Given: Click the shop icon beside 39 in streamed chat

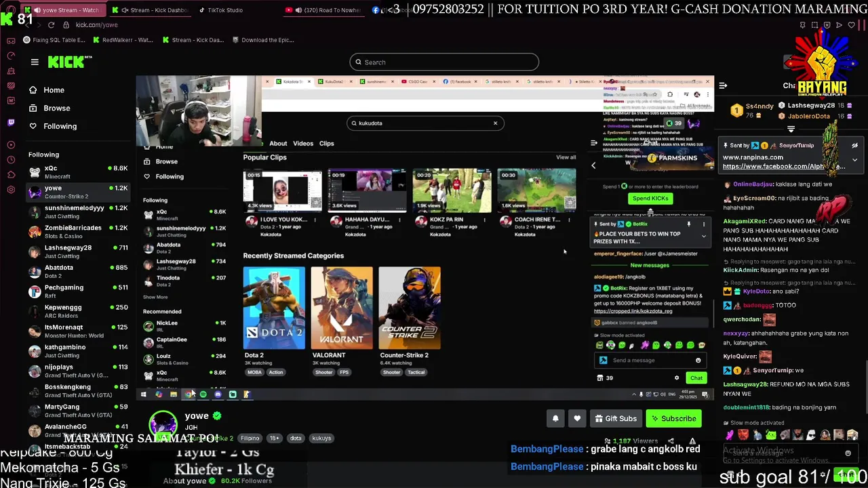Looking at the screenshot, I should (x=599, y=378).
